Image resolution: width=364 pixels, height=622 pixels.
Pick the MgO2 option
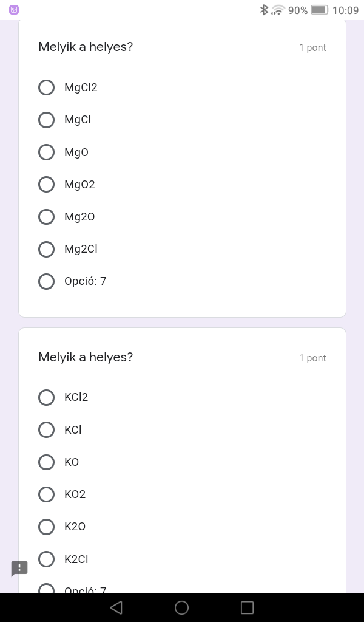(x=47, y=184)
